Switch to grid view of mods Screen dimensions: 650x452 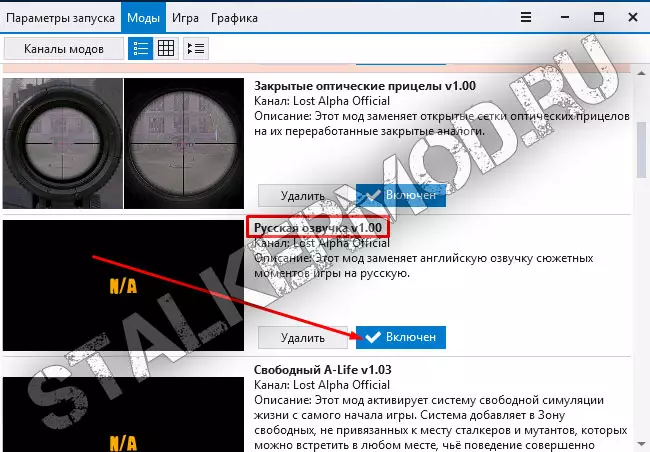[x=166, y=49]
